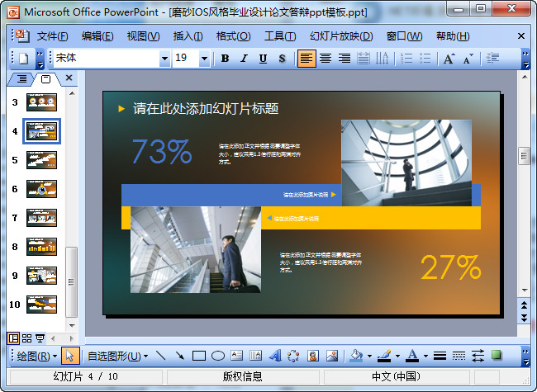537x392 pixels.
Task: Select the Rectangle tool
Action: point(199,356)
